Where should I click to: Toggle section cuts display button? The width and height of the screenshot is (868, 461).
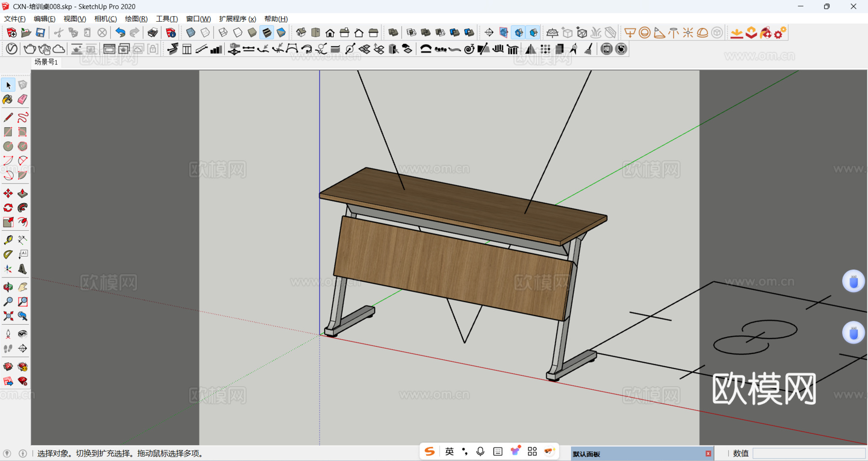pos(519,33)
